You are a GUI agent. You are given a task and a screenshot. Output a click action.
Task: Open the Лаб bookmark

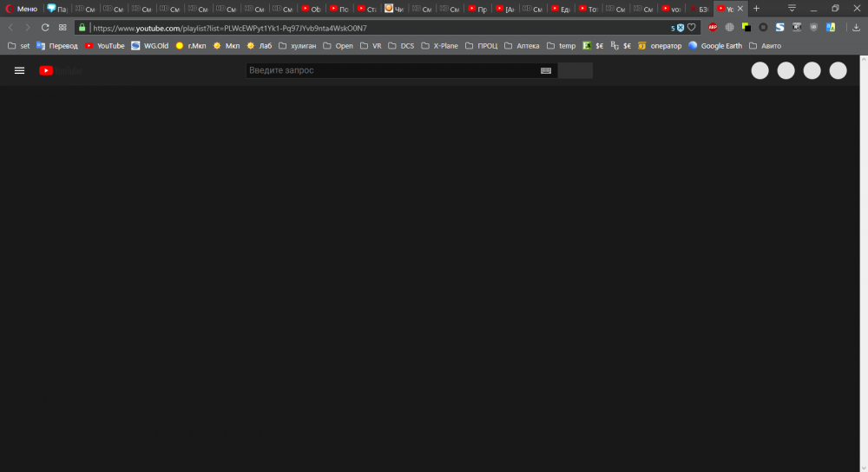point(259,46)
